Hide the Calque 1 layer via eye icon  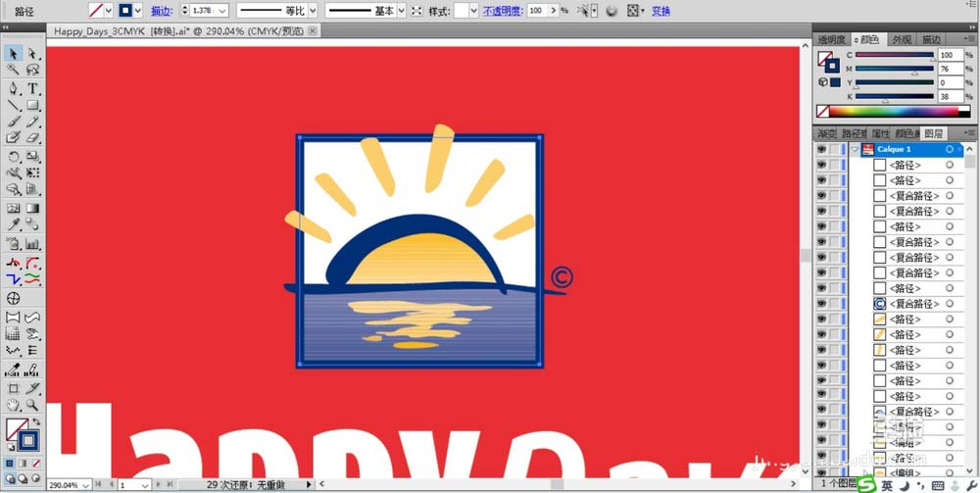[x=821, y=149]
